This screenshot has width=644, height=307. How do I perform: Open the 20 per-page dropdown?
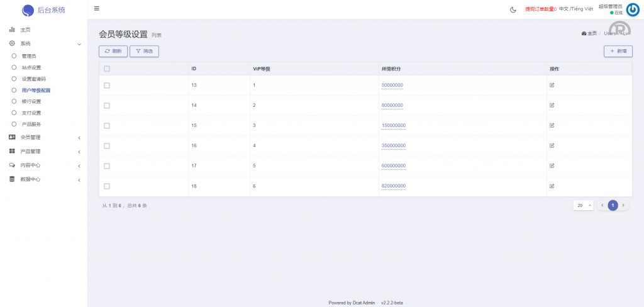tap(582, 205)
